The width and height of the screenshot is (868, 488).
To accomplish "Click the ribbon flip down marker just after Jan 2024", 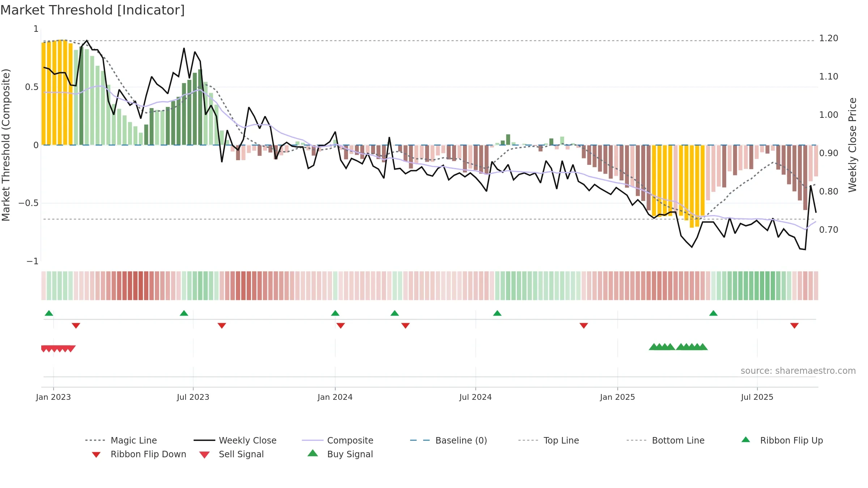I will coord(341,326).
